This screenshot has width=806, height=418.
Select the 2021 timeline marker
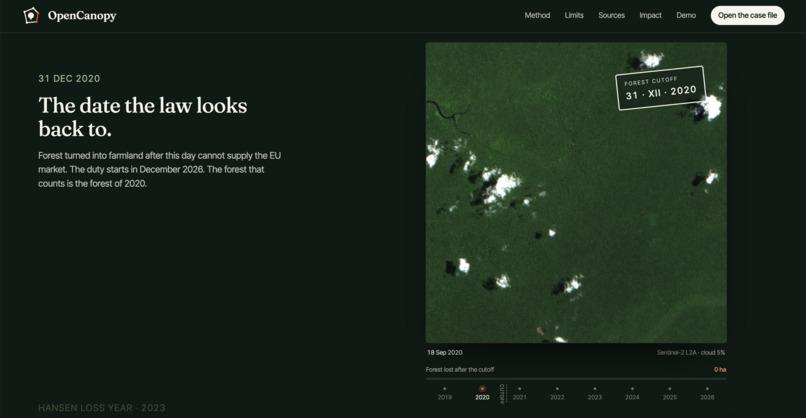click(x=520, y=393)
